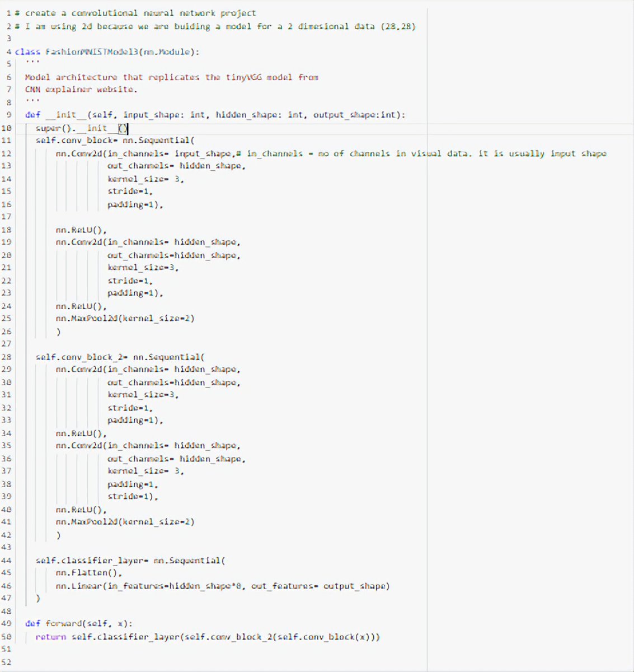Viewport: 634px width, 672px height.
Task: Click "nn.Conv2d(in_channels= hidden_shape," on line 29
Action: click(x=148, y=370)
